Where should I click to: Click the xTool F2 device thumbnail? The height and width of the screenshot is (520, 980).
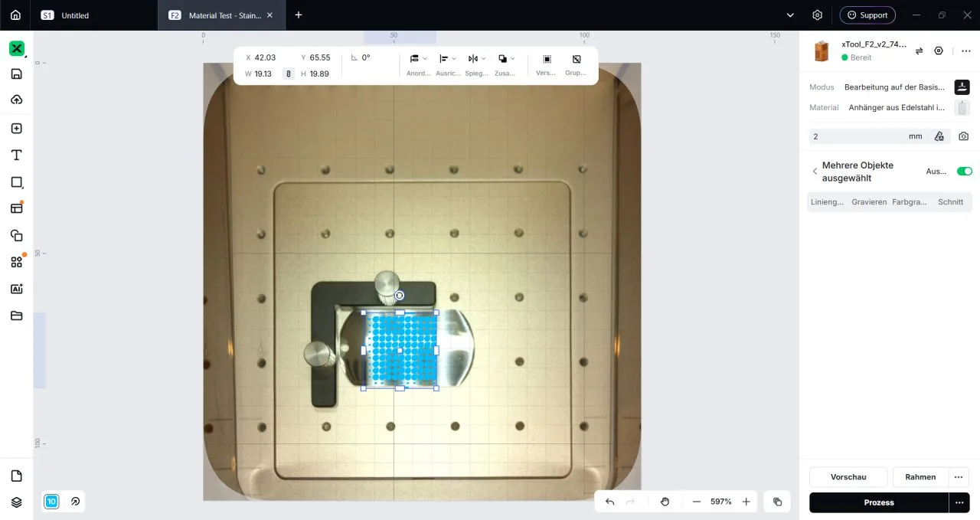tap(822, 51)
